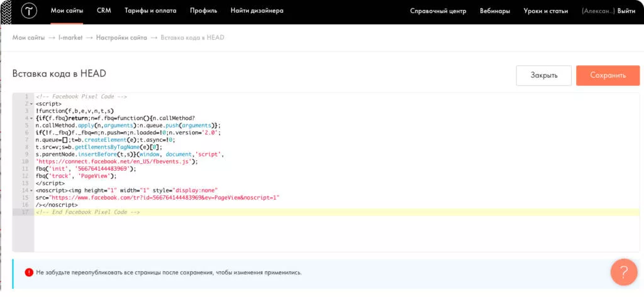Collapse the code fold arrow on line 2

[31, 104]
